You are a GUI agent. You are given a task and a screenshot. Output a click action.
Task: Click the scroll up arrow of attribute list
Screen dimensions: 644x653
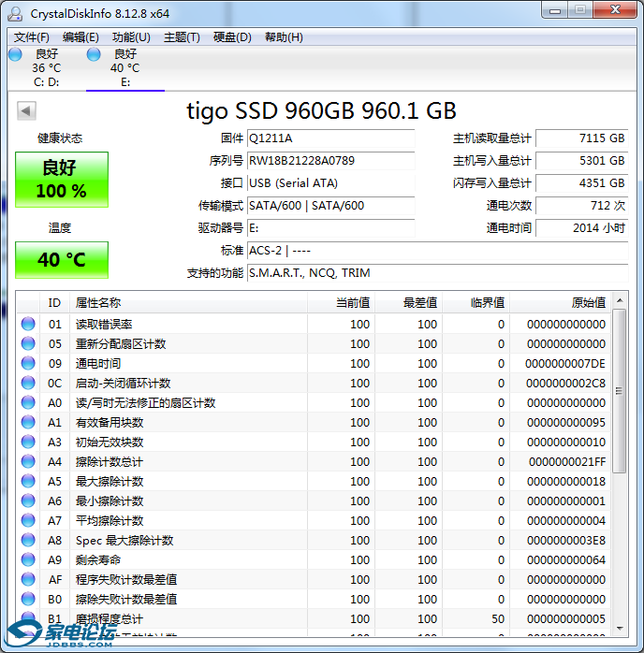click(620, 300)
